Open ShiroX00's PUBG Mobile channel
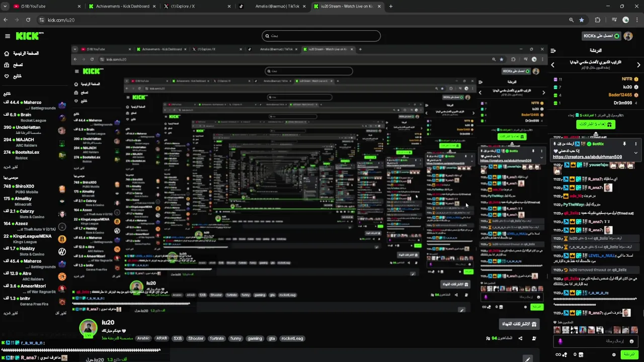The image size is (644, 362). coord(34,189)
